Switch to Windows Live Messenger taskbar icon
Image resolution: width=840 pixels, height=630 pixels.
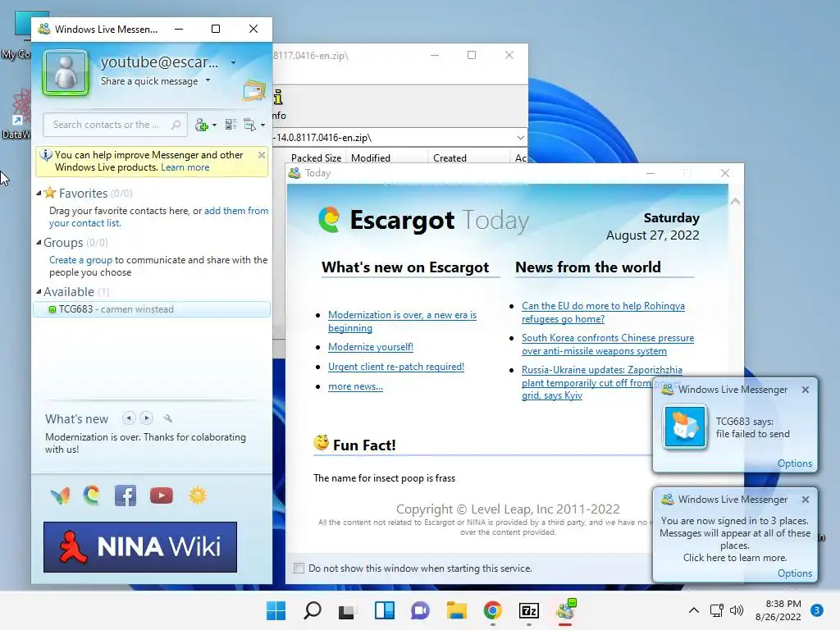[566, 609]
